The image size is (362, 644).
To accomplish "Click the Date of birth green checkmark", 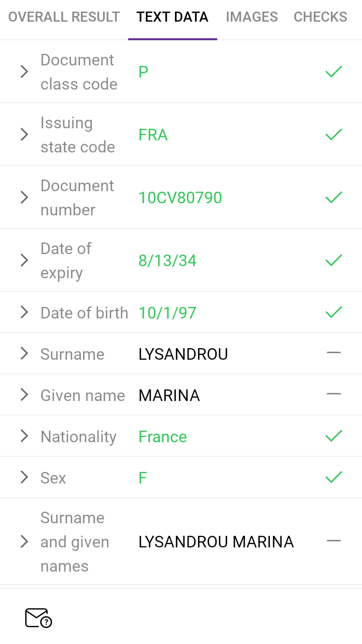I will [x=334, y=312].
